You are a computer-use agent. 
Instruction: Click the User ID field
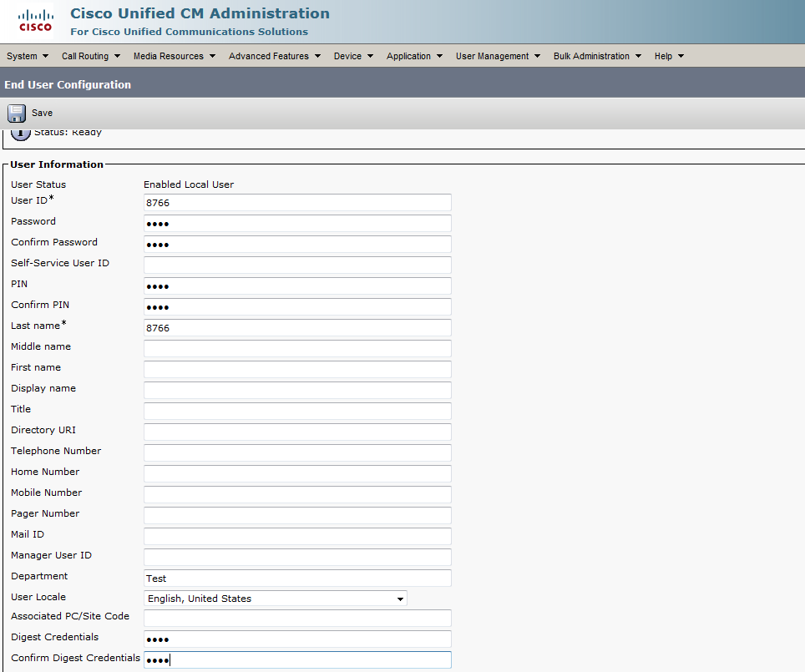(x=297, y=202)
